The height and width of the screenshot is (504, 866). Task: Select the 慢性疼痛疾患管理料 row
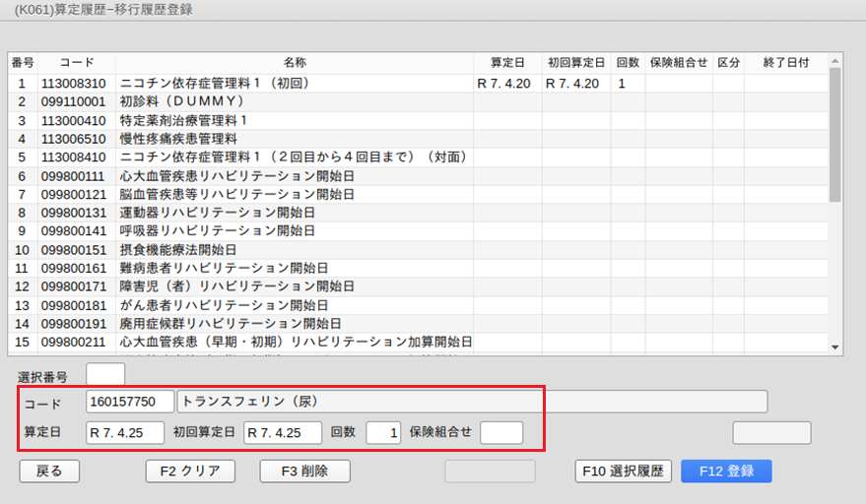[294, 139]
